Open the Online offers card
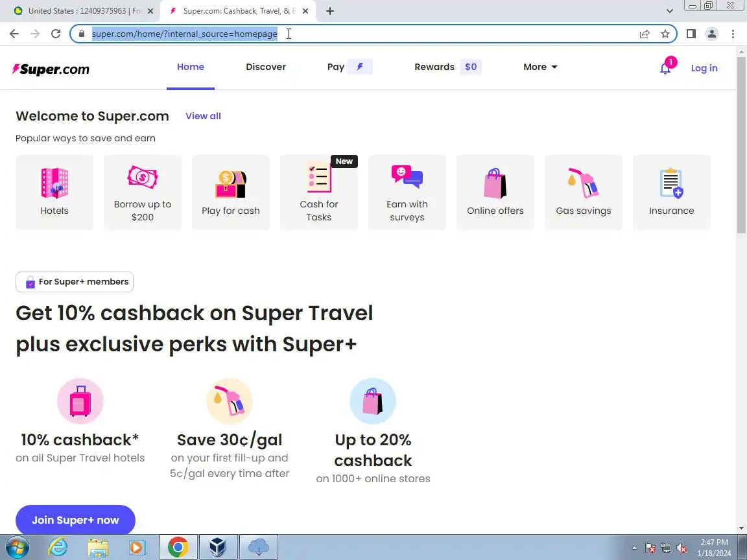 pyautogui.click(x=495, y=192)
